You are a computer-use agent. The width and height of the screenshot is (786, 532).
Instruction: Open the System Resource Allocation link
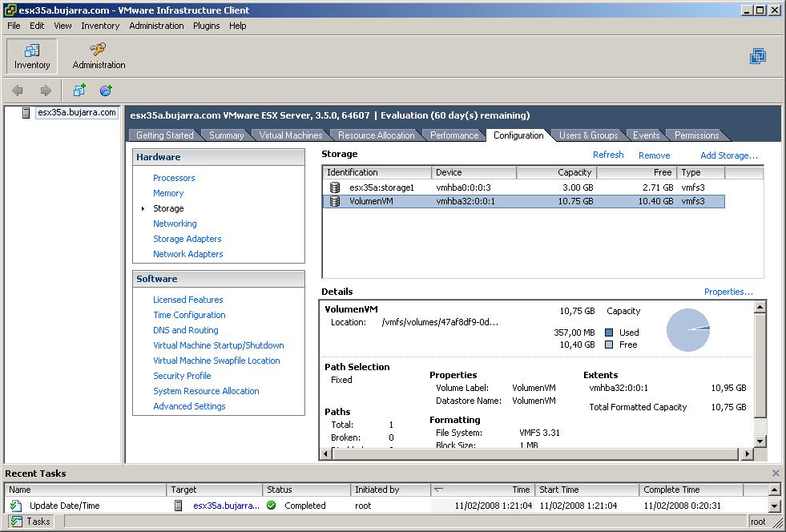[x=206, y=391]
